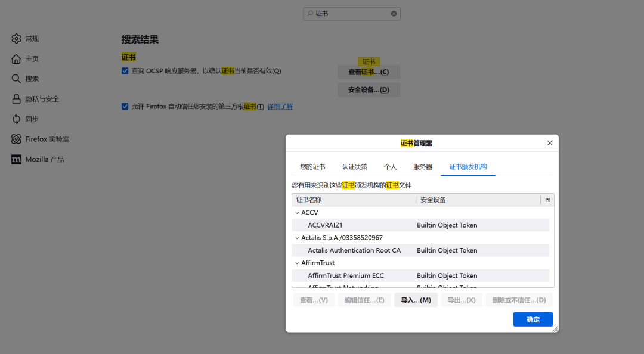Open column picker icon in certificate table

coord(547,200)
